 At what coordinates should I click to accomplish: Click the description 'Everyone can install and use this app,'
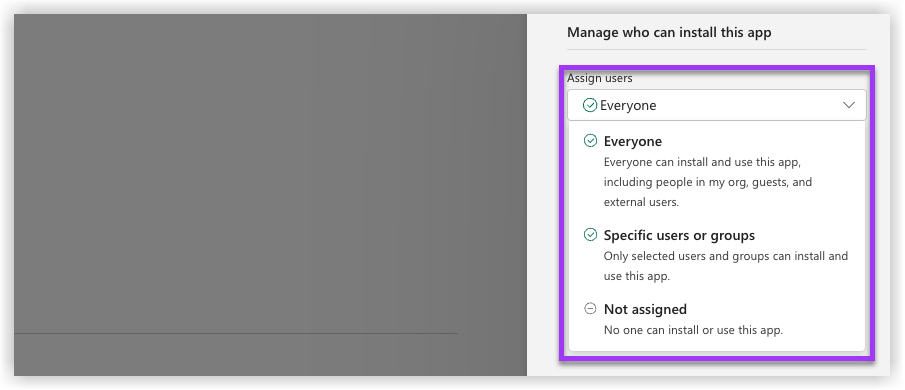tap(701, 162)
